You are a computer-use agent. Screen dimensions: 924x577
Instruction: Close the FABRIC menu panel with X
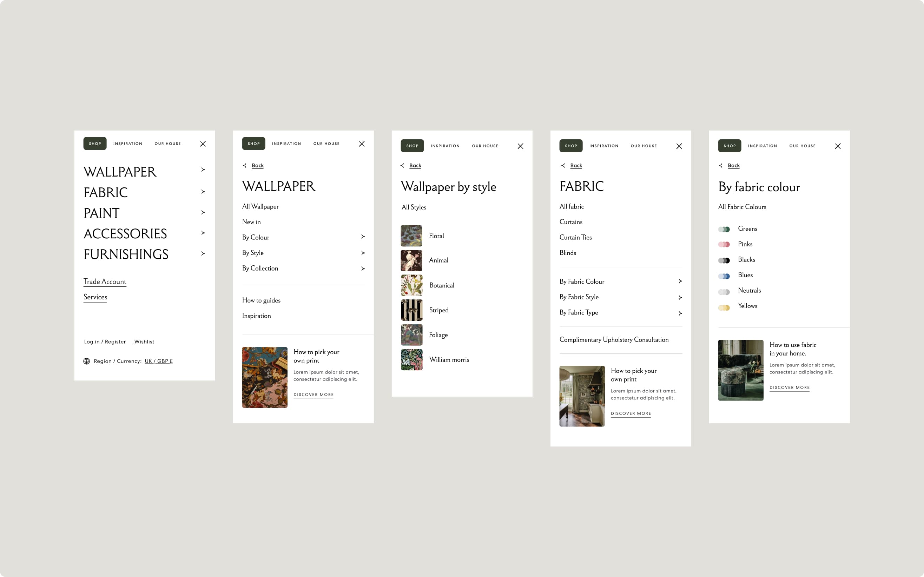[x=679, y=146]
